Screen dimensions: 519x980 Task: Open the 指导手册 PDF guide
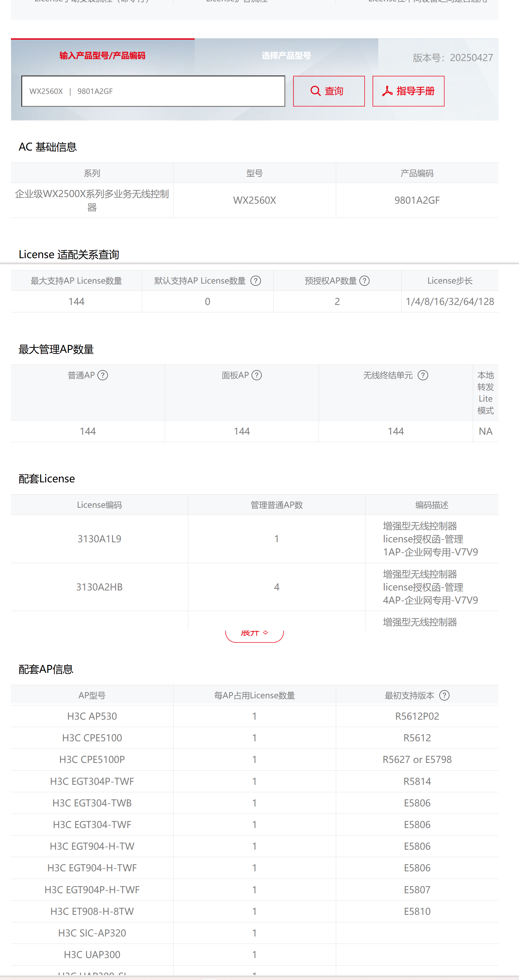[x=408, y=91]
